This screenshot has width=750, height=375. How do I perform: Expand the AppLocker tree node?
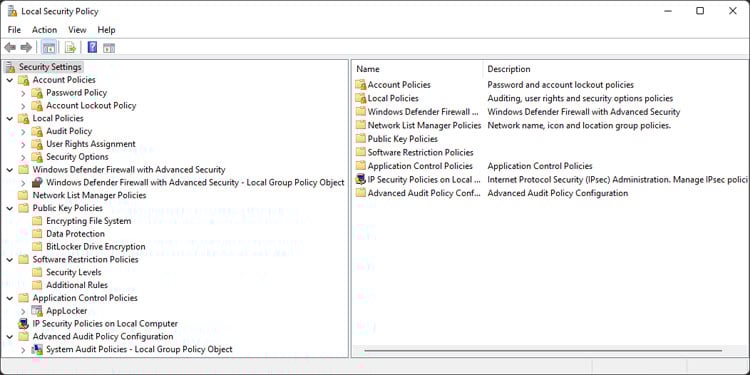tap(23, 311)
